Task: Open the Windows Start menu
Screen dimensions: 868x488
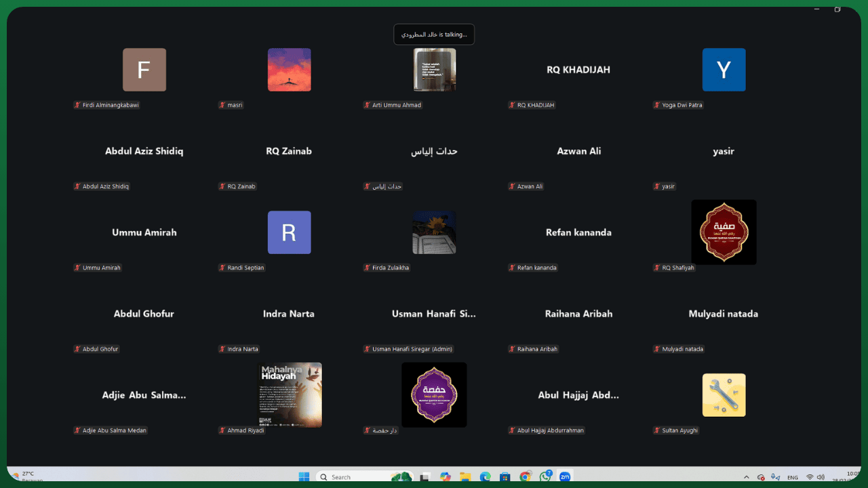Action: click(304, 476)
